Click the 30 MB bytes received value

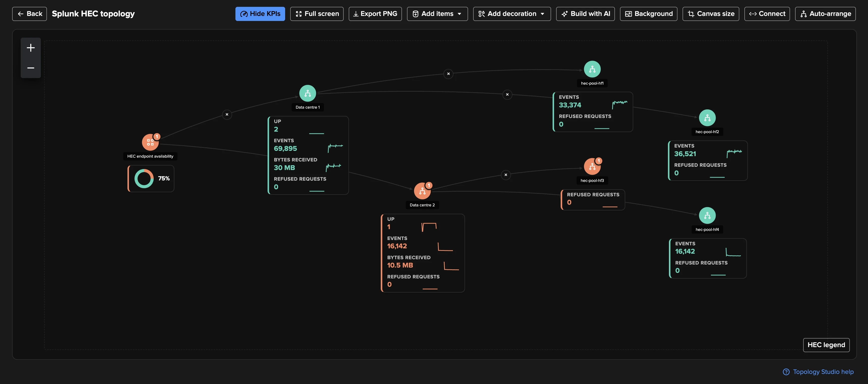[284, 168]
